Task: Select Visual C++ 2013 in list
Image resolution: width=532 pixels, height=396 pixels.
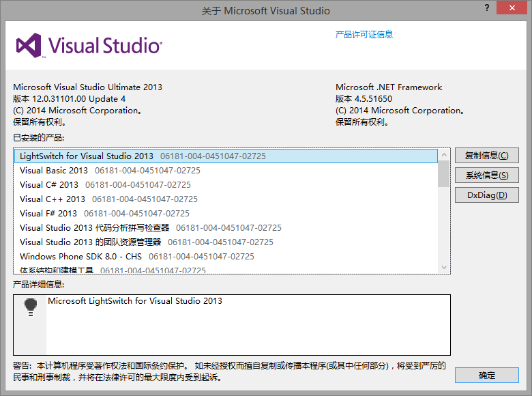Action: coord(53,199)
